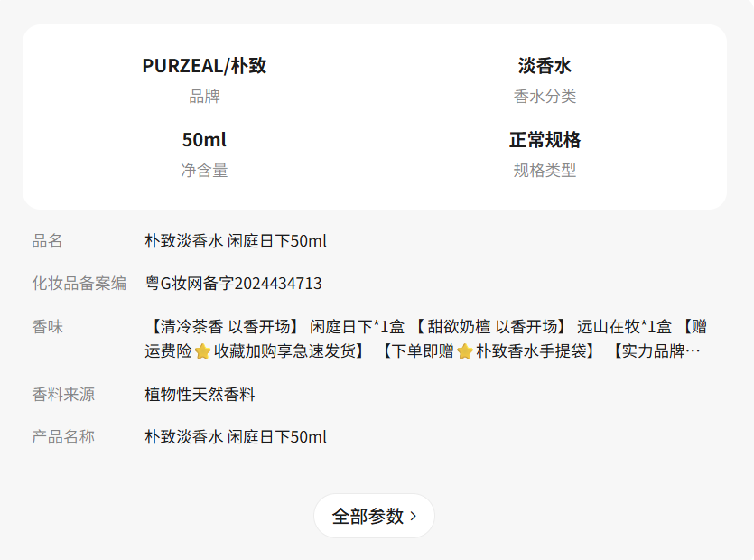Click the 产品名称 row label
754x560 pixels.
pos(63,437)
